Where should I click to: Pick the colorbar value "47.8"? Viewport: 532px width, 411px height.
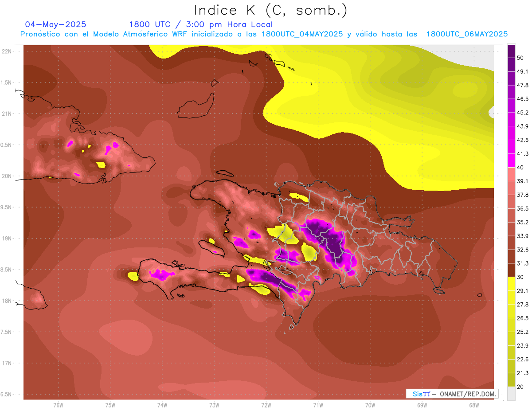point(523,85)
